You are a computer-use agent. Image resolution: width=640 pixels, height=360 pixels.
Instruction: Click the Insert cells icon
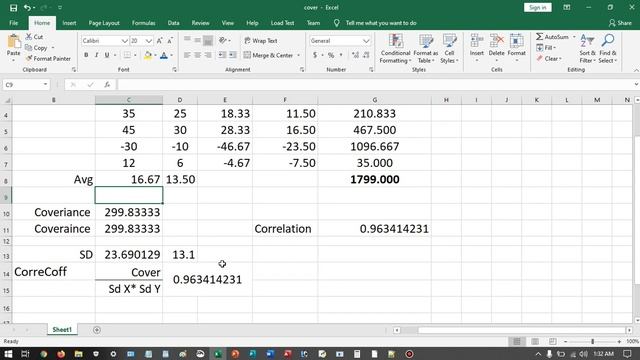tap(477, 41)
